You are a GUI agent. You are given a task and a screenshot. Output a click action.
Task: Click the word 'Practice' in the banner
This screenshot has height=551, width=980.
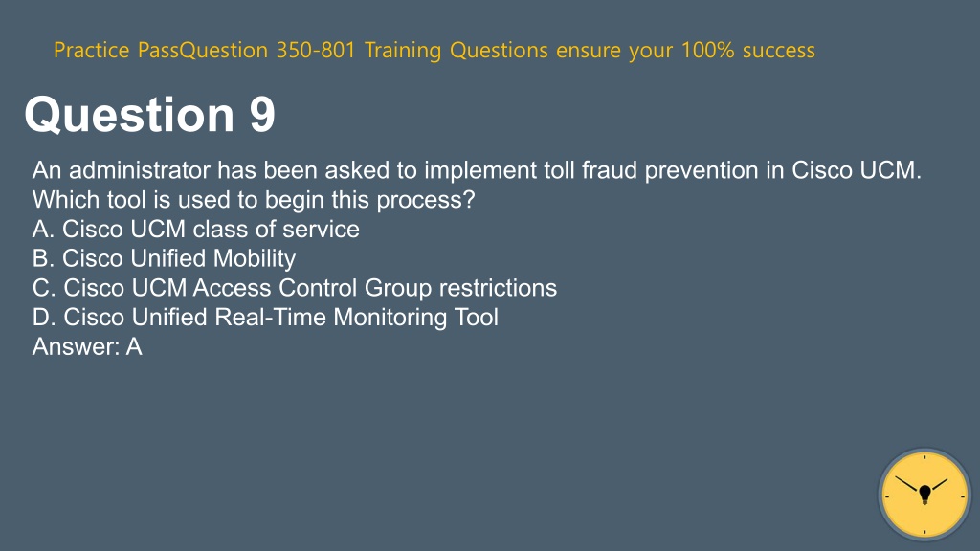[91, 50]
